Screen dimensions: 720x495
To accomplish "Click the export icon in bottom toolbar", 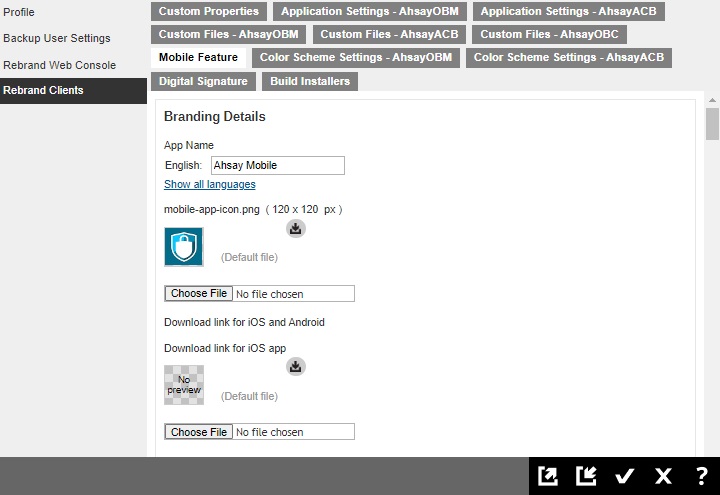I will (x=548, y=476).
